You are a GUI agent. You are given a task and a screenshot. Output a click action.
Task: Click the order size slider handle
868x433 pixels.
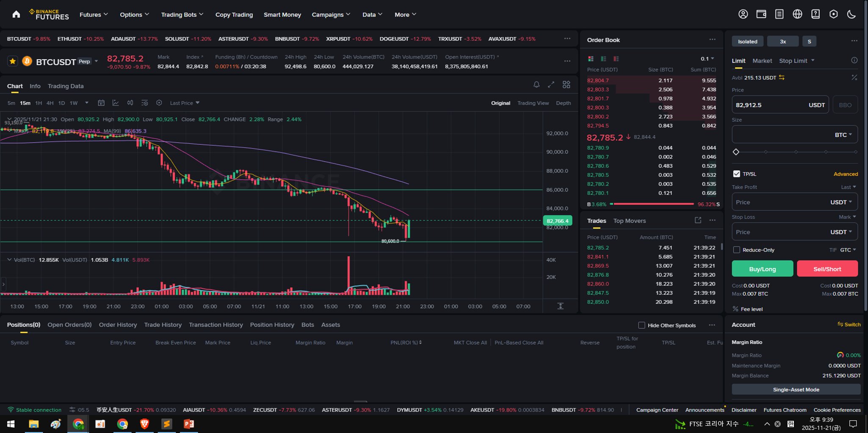click(x=736, y=152)
